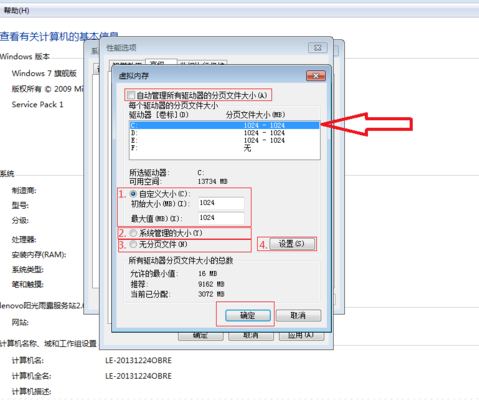
Task: Click the 最大值 input field
Action: (x=221, y=218)
